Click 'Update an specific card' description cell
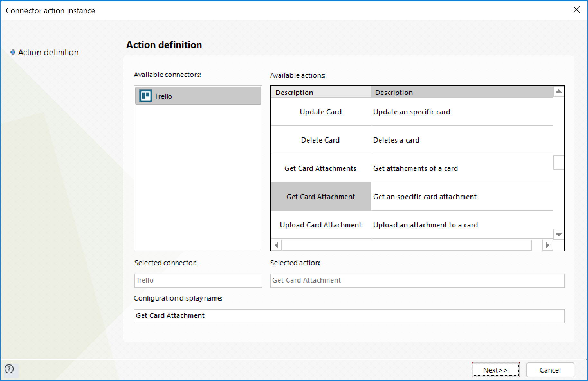 (x=462, y=112)
